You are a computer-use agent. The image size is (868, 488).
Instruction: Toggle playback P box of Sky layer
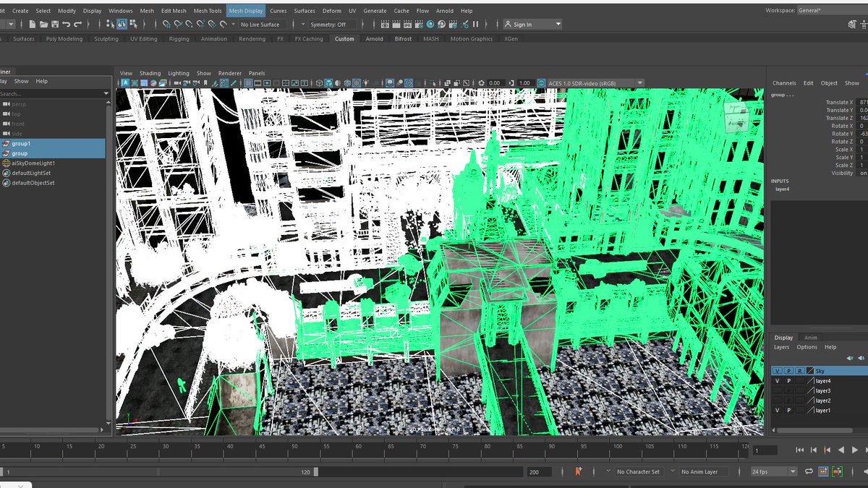click(x=788, y=371)
